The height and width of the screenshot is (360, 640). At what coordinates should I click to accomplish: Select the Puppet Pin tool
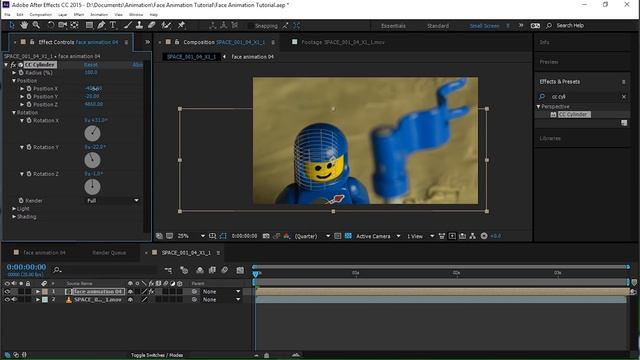pos(181,25)
